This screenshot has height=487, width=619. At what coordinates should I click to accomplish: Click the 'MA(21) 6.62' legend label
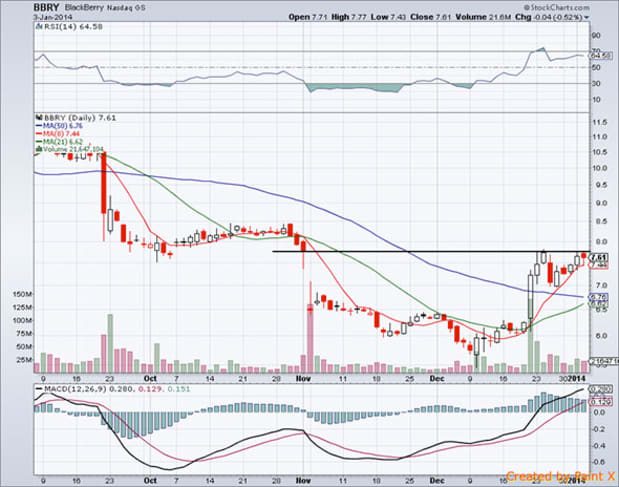[x=62, y=141]
